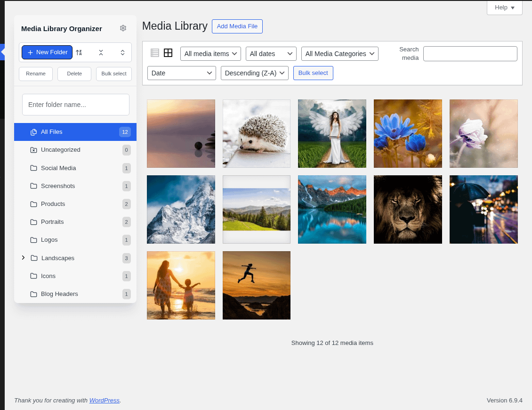Viewport: 532px width, 410px height.
Task: Click the collapse-all folders icon
Action: coord(101,52)
